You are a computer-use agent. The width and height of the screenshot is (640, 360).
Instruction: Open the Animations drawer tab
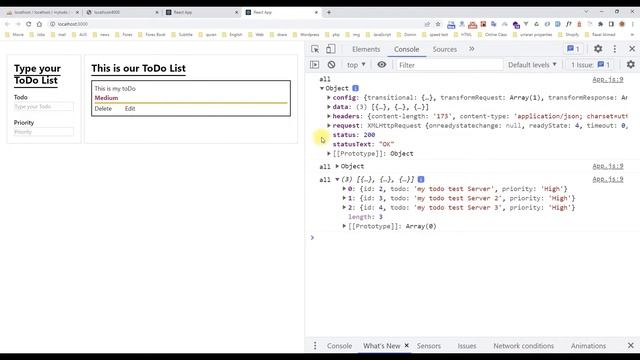588,346
